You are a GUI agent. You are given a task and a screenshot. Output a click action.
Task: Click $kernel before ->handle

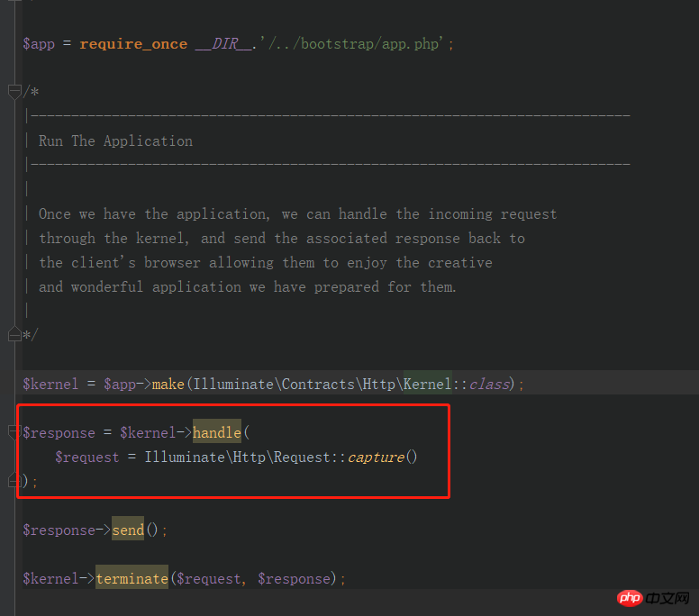point(148,433)
